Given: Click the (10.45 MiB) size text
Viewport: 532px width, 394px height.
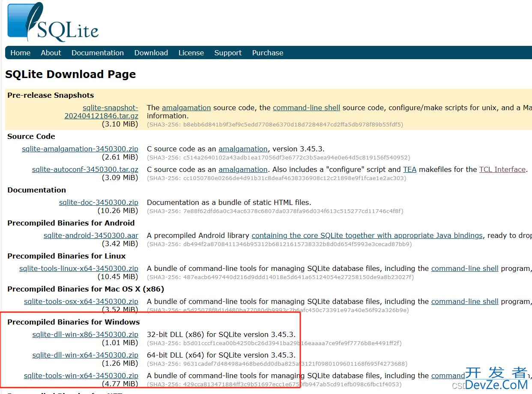Looking at the screenshot, I should point(118,277).
